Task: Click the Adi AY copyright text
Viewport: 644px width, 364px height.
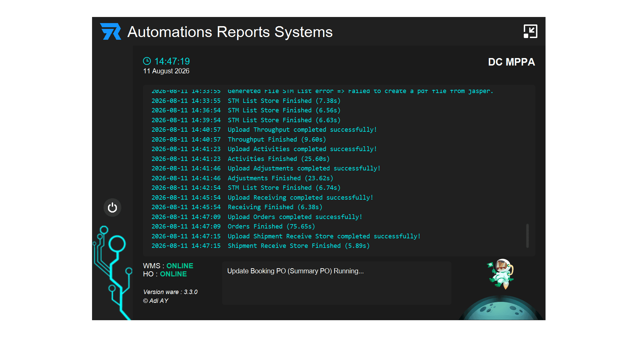Action: 156,301
